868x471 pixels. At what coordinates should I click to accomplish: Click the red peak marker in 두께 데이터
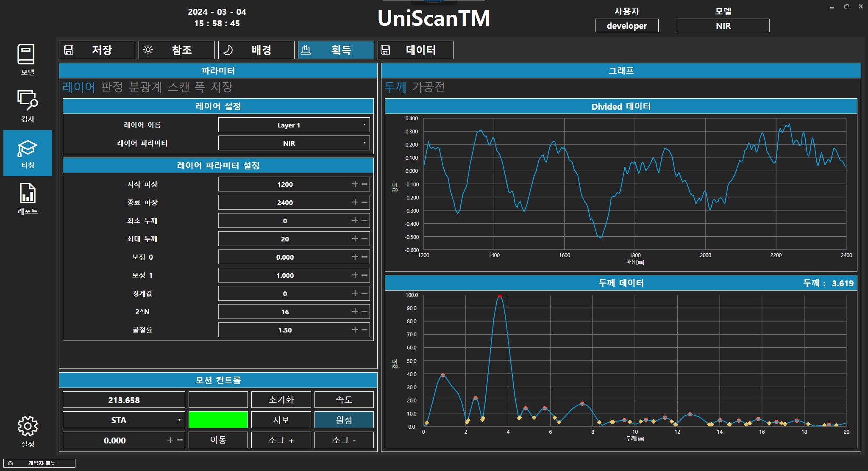pos(500,296)
